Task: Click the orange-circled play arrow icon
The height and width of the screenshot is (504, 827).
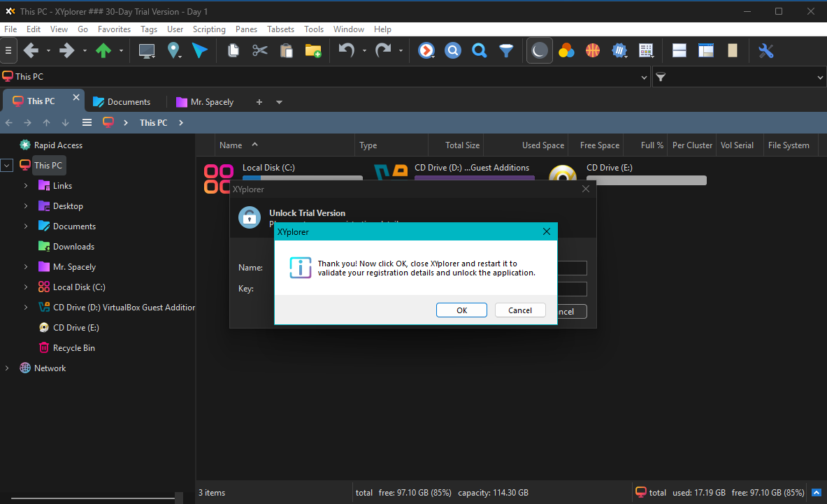Action: [426, 50]
